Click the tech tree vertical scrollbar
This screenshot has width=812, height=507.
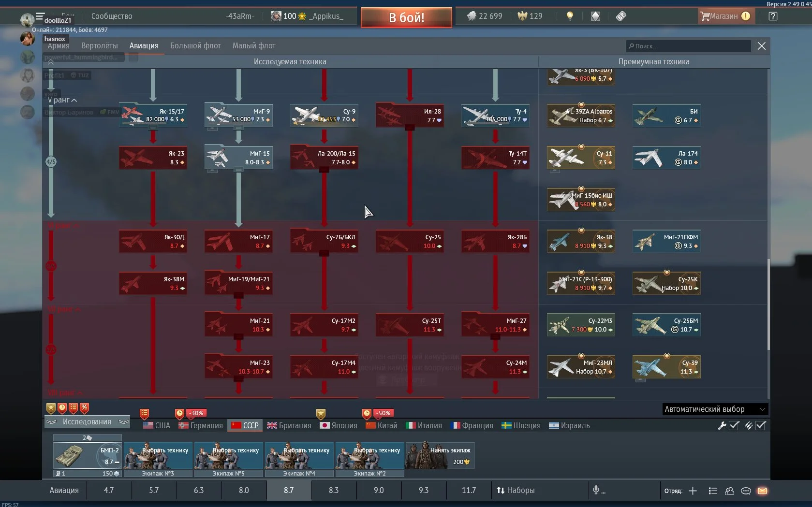point(768,304)
